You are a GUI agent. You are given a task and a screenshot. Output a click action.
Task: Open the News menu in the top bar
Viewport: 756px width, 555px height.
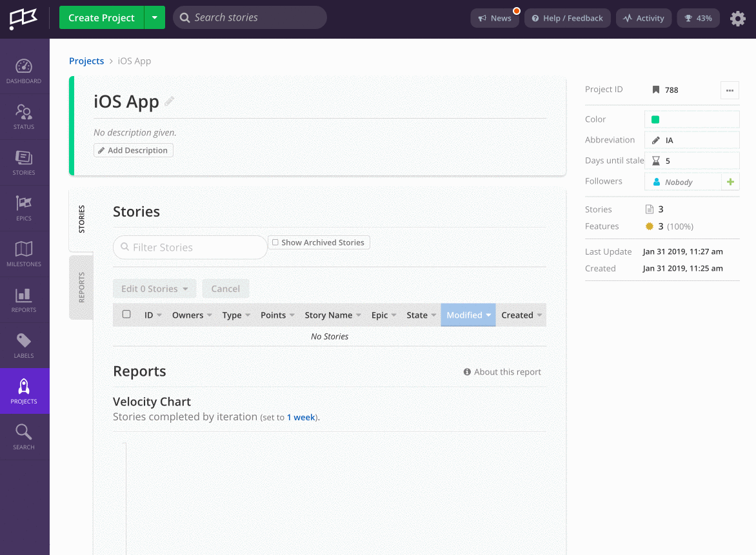(495, 18)
